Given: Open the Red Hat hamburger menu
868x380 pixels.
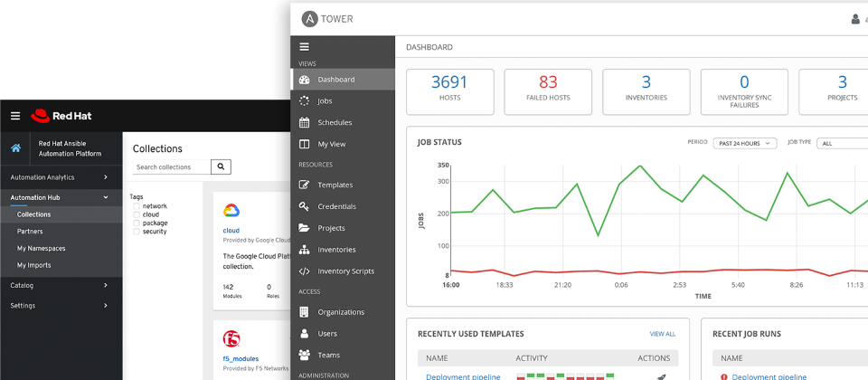Looking at the screenshot, I should 15,116.
